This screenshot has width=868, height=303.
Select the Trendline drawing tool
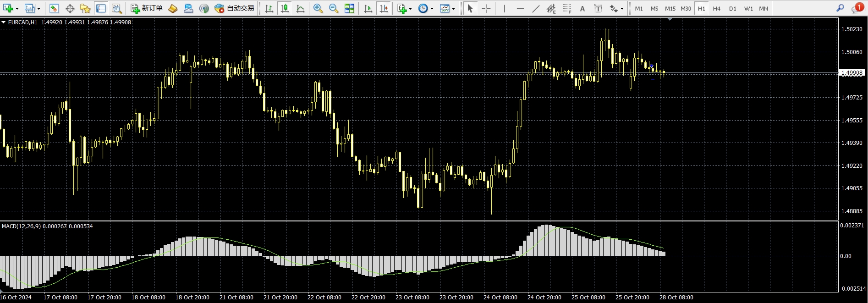point(536,8)
